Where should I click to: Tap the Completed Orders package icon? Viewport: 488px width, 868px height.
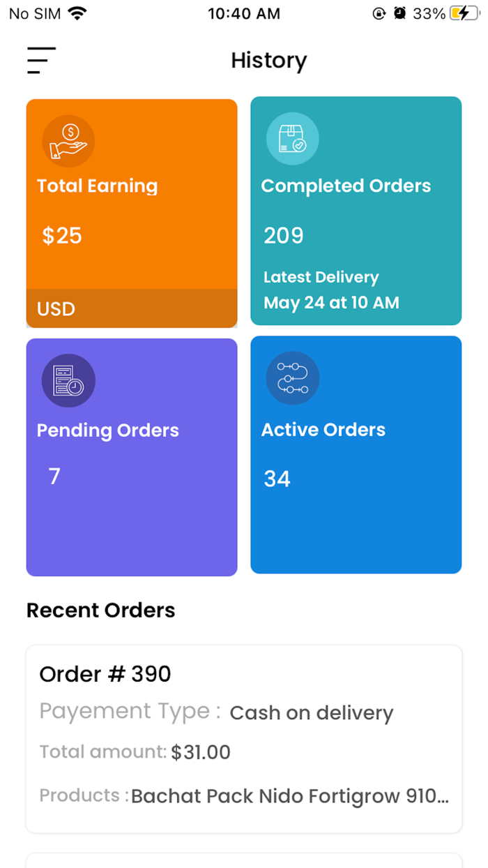[292, 139]
